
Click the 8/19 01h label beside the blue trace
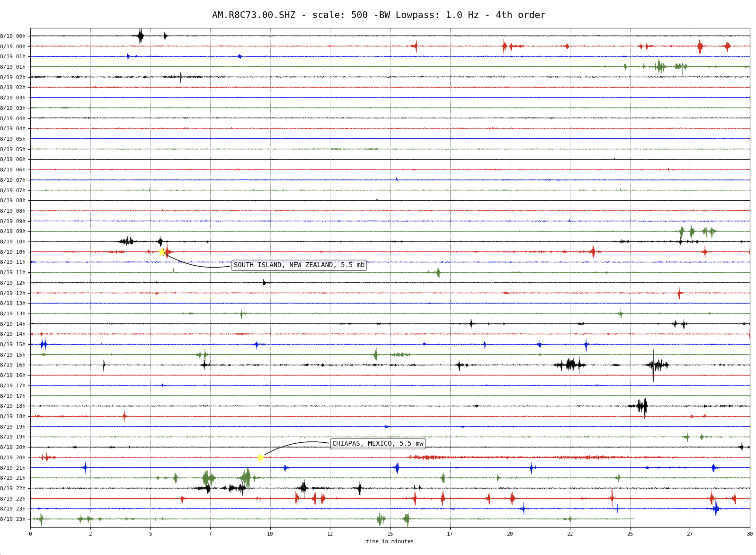[x=13, y=56]
